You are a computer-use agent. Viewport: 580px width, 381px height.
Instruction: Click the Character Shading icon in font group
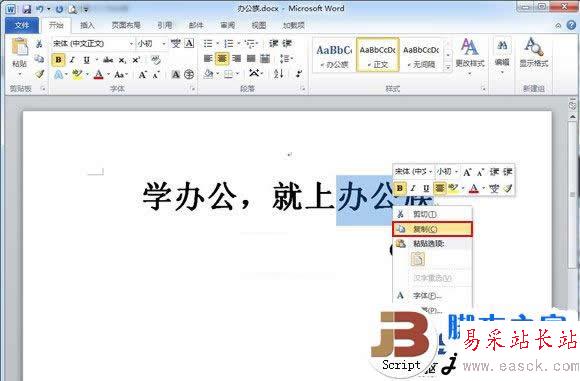click(176, 75)
